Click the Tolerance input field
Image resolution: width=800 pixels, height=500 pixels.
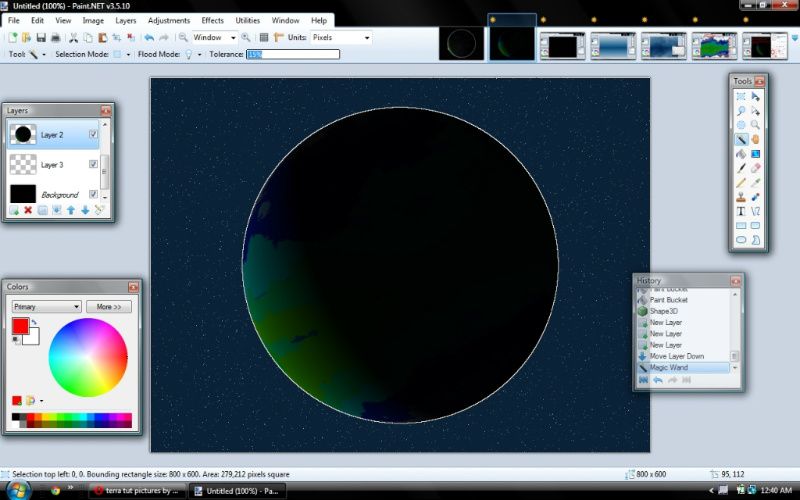coord(293,54)
